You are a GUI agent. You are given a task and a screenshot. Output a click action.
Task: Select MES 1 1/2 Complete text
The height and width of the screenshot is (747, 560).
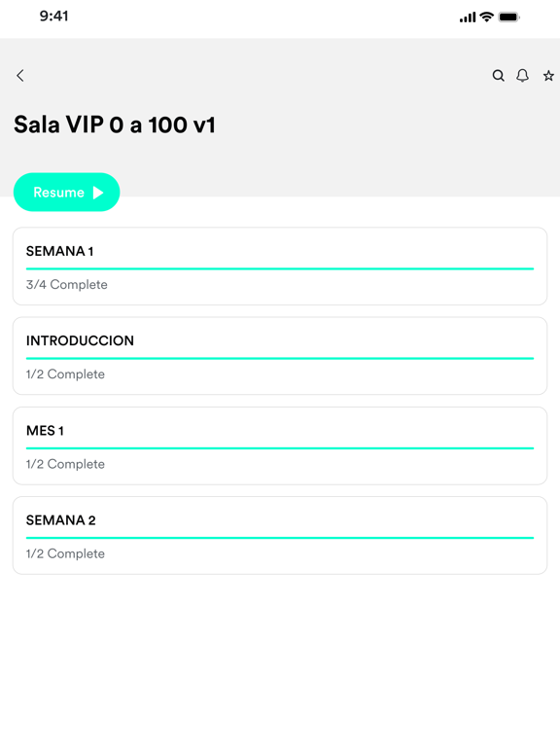coord(65,464)
